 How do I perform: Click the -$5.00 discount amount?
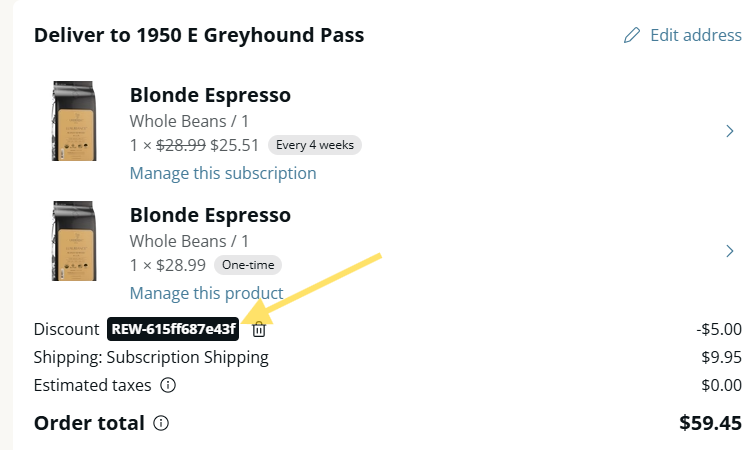click(x=719, y=329)
